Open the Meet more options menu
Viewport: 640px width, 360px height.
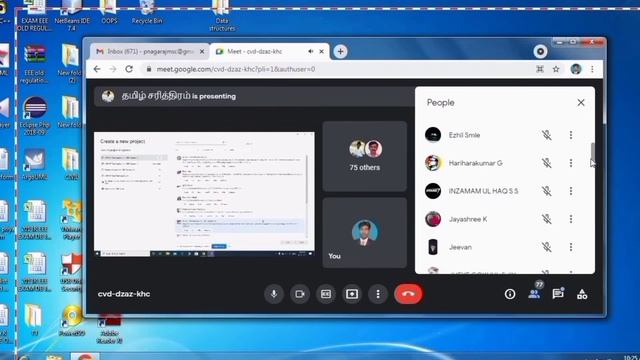[x=378, y=294]
